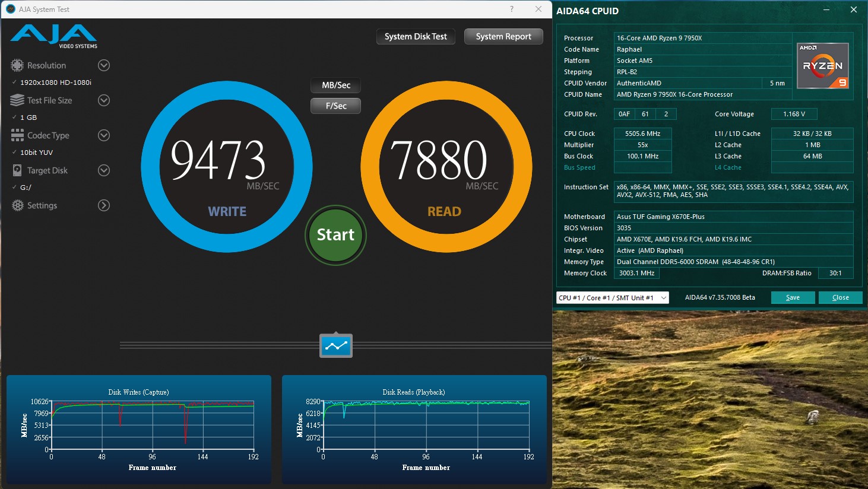The image size is (868, 489).
Task: Click the Platform value Socket AM5
Action: click(703, 61)
